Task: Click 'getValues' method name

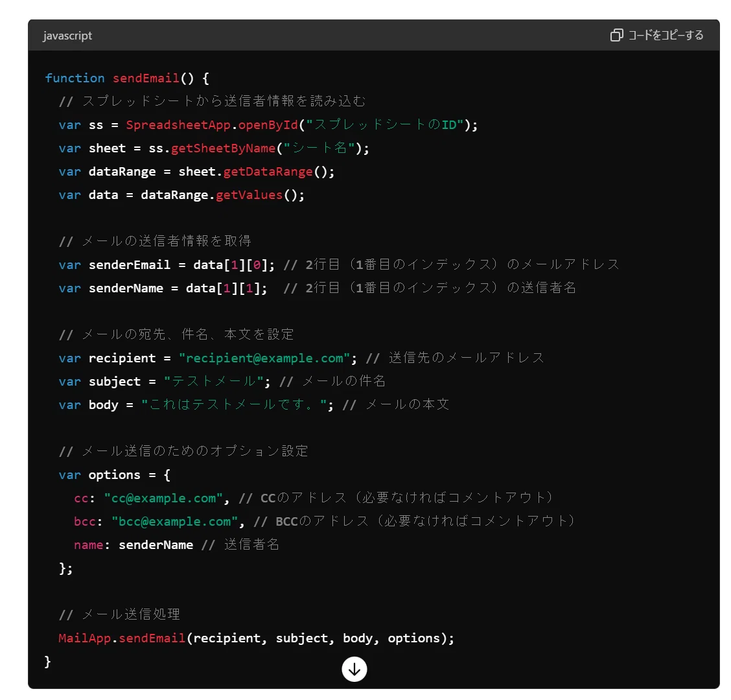Action: 249,195
